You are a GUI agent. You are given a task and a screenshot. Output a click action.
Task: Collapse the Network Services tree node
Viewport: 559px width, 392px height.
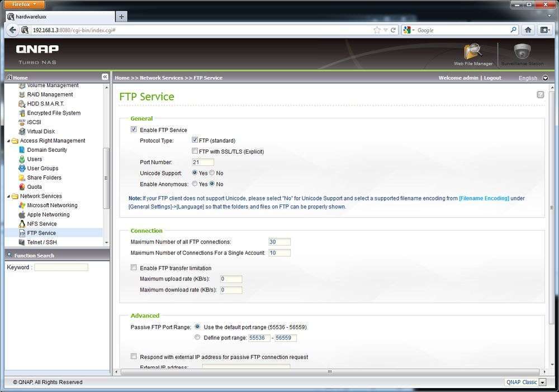(8, 197)
